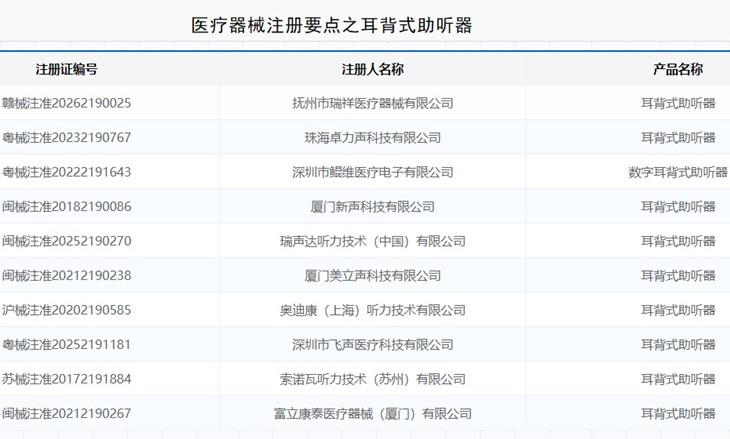Select registration number 粤械注准20252191181
Screen dimensions: 730x439
(x=67, y=344)
